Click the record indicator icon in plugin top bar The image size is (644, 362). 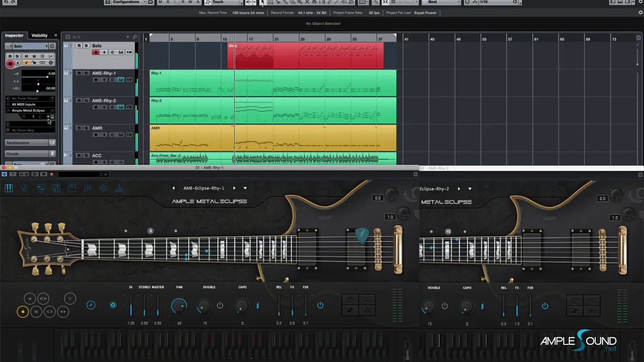(x=51, y=174)
